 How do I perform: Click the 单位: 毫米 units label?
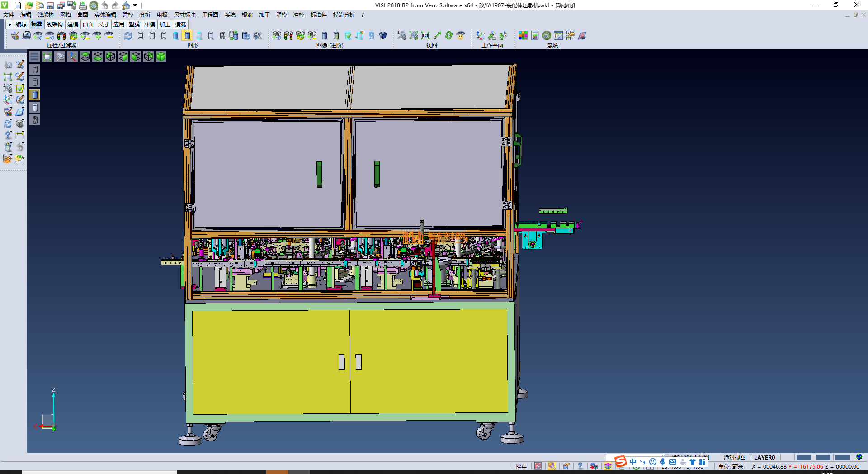(x=731, y=466)
